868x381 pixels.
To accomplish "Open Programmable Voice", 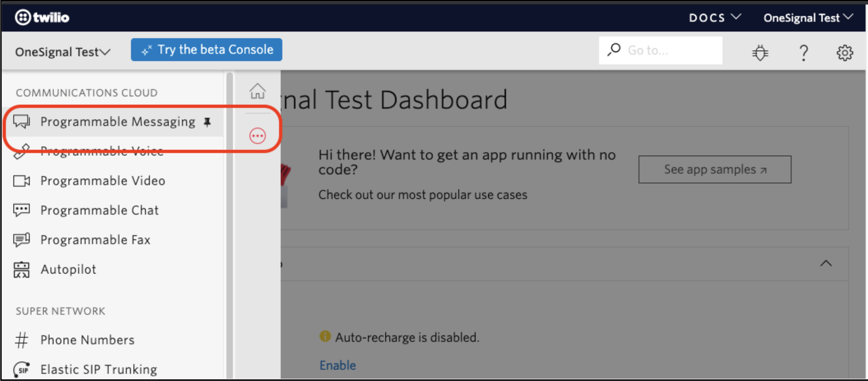I will click(x=102, y=151).
